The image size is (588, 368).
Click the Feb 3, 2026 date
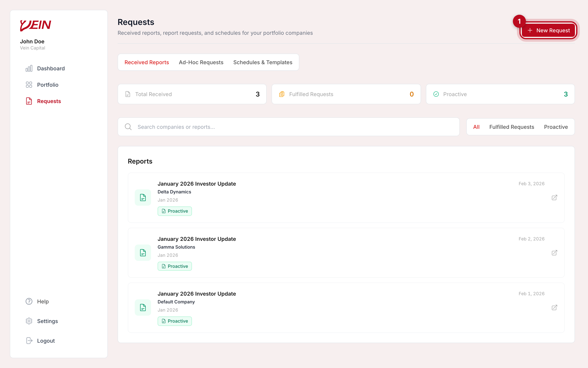[x=531, y=184]
